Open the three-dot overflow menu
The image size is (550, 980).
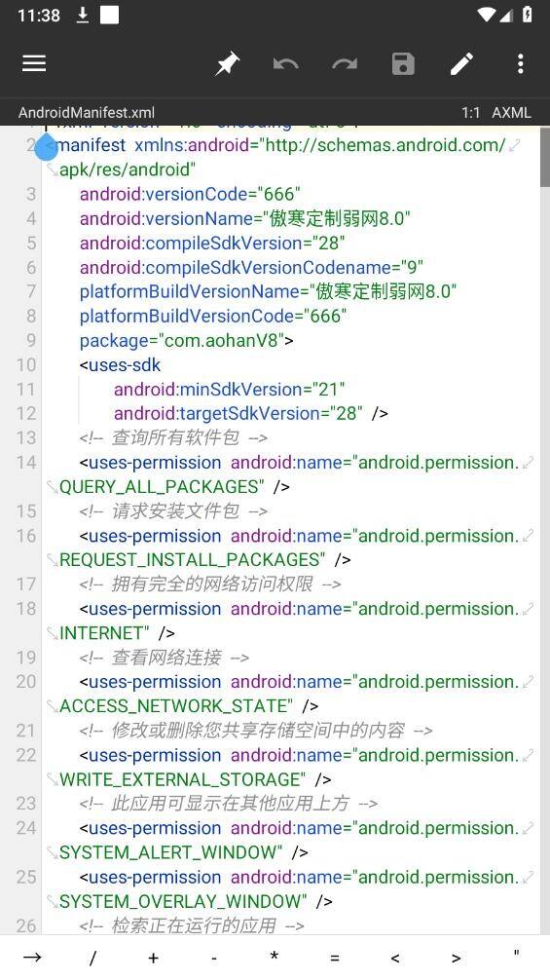click(520, 63)
